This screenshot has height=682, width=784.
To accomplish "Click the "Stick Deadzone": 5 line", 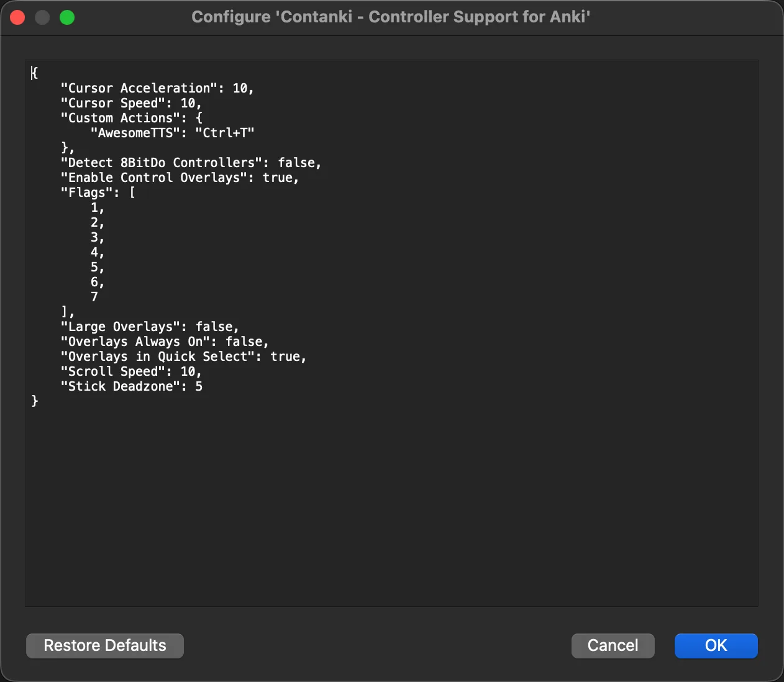I will [x=131, y=386].
